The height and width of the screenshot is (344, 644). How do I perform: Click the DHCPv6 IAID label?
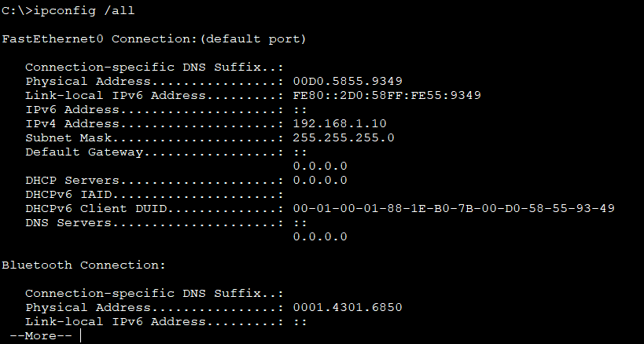point(68,194)
